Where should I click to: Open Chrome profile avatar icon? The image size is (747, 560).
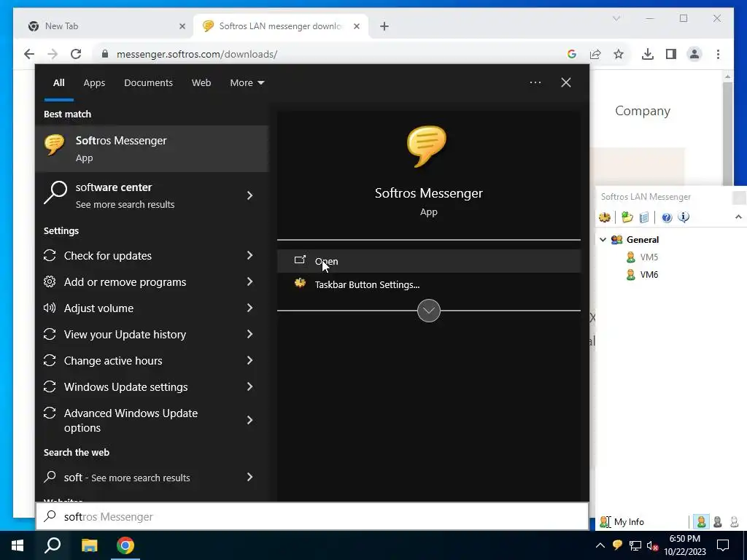(694, 54)
